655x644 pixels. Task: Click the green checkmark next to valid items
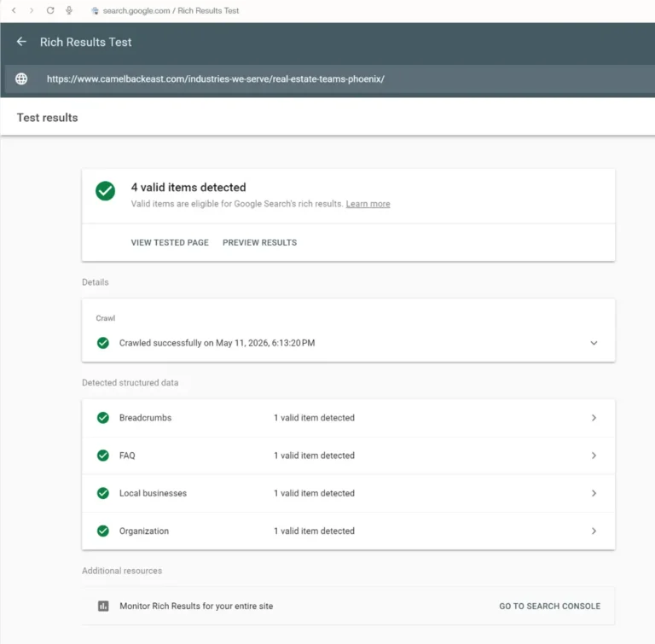pyautogui.click(x=105, y=191)
